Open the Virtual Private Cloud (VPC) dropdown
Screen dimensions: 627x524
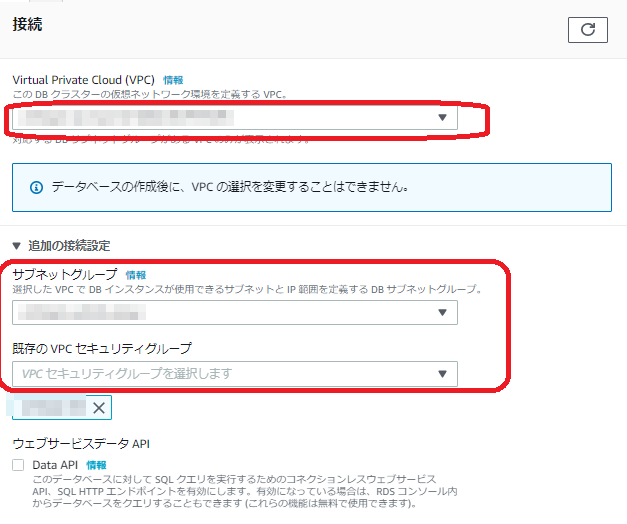[235, 117]
